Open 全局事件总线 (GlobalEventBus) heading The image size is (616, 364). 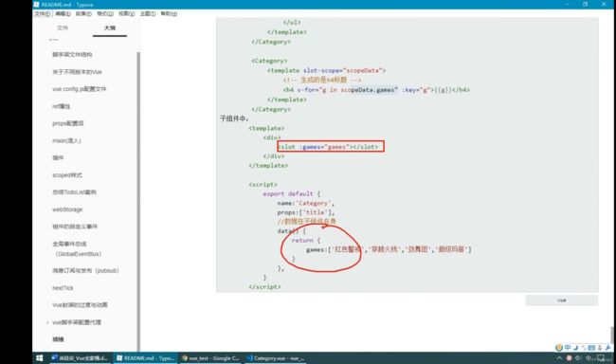point(77,248)
